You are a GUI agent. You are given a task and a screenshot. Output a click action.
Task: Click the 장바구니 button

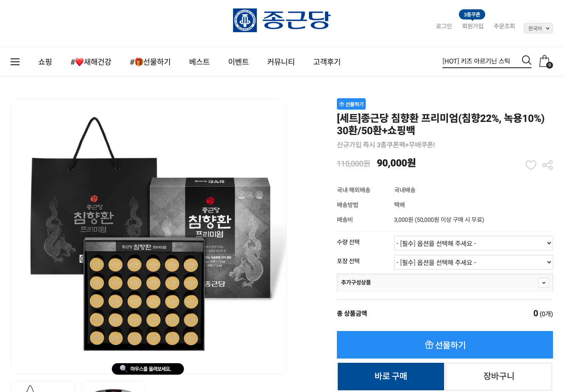pos(499,376)
